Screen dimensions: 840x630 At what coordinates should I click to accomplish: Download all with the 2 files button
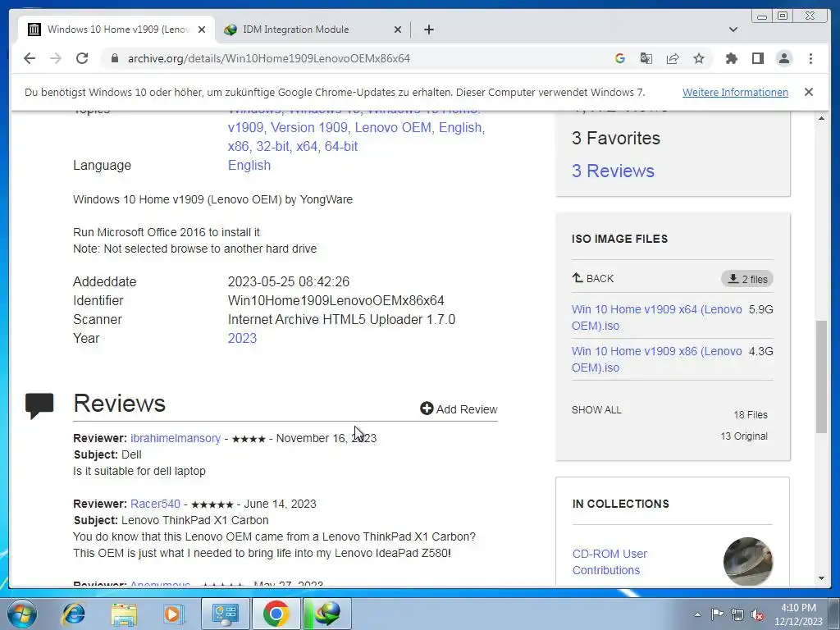pos(746,279)
